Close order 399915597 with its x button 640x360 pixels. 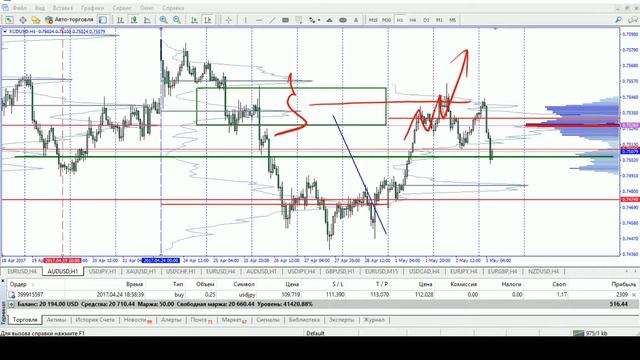tap(634, 294)
